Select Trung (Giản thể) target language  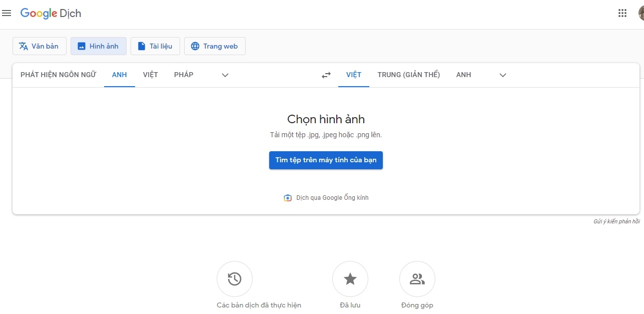[x=409, y=75]
